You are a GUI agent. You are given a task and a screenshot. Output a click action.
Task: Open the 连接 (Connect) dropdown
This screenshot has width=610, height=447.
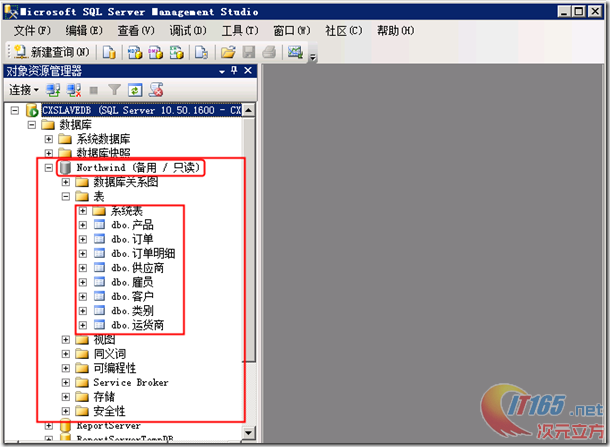(x=24, y=90)
